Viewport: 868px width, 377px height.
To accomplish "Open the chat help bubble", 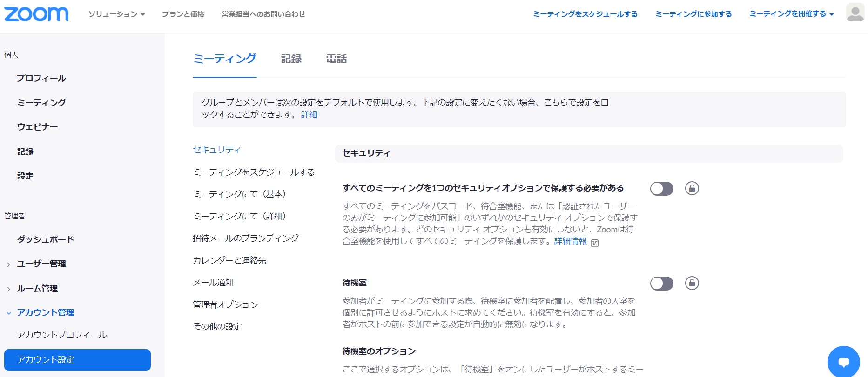I will pos(843,362).
